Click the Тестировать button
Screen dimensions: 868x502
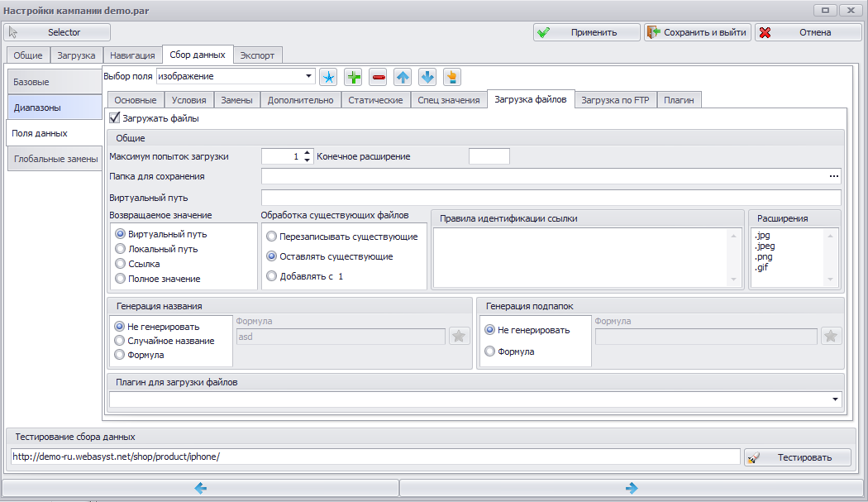point(797,457)
